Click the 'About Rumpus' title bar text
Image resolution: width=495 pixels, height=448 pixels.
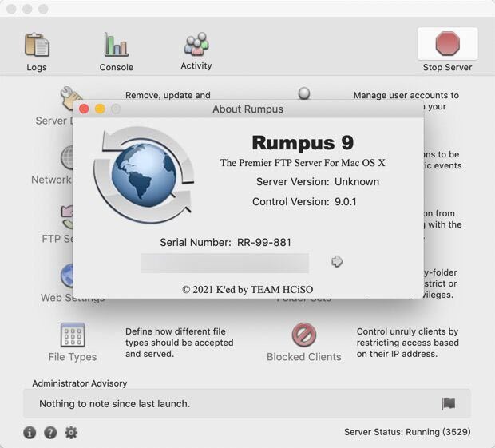[247, 109]
